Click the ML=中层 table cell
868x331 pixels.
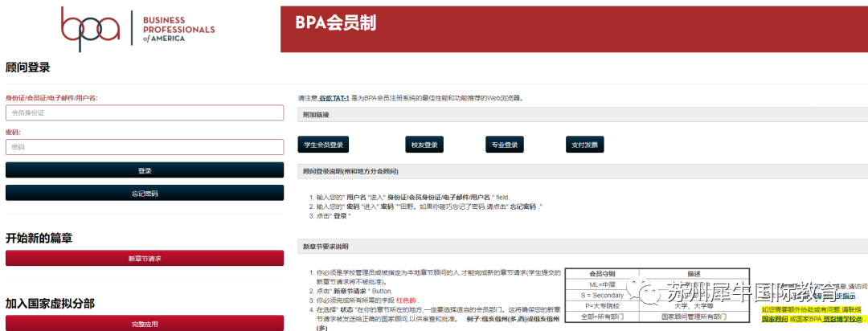602,284
